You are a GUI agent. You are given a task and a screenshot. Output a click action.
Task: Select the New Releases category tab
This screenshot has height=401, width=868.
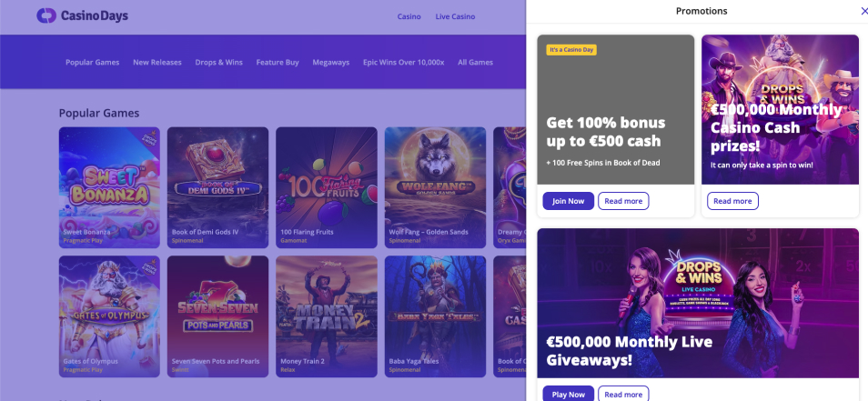pyautogui.click(x=157, y=63)
